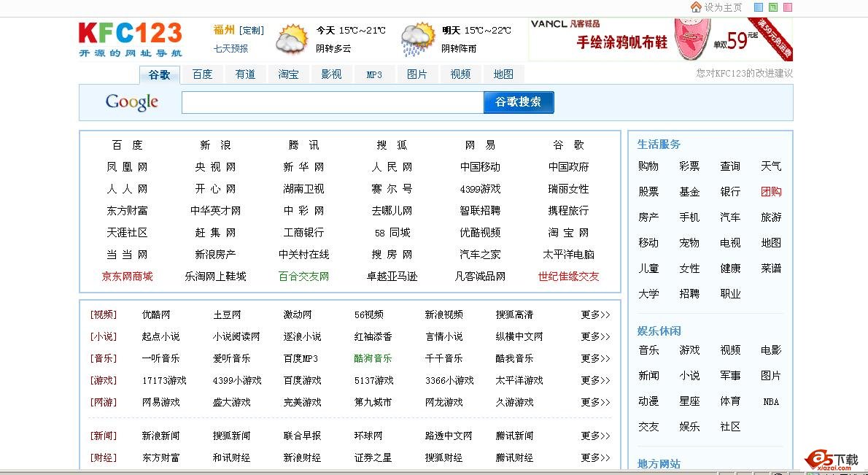The height and width of the screenshot is (475, 868).
Task: Expand 更多>> in the 新闻 row
Action: pyautogui.click(x=595, y=436)
